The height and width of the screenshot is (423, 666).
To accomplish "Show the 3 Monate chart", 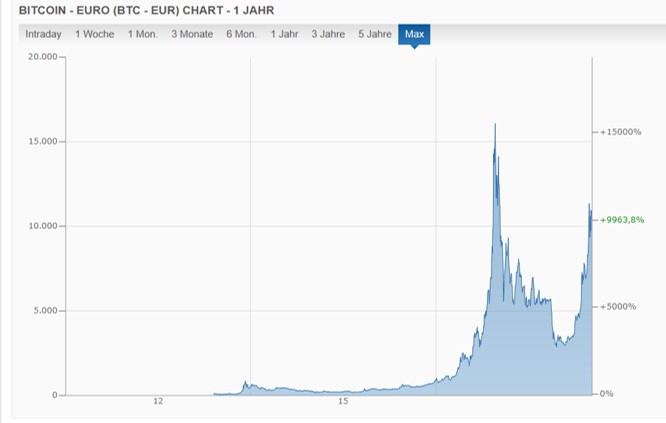I will click(192, 34).
